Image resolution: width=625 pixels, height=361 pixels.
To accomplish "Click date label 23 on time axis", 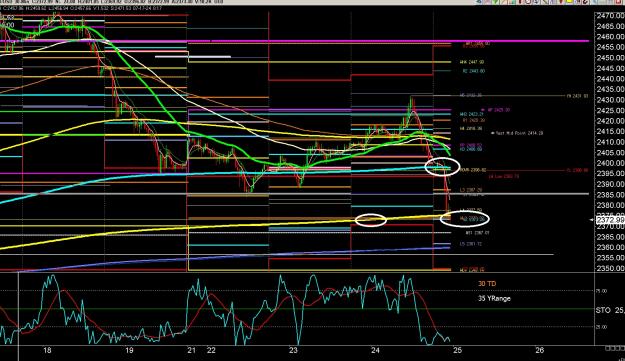I will click(293, 351).
